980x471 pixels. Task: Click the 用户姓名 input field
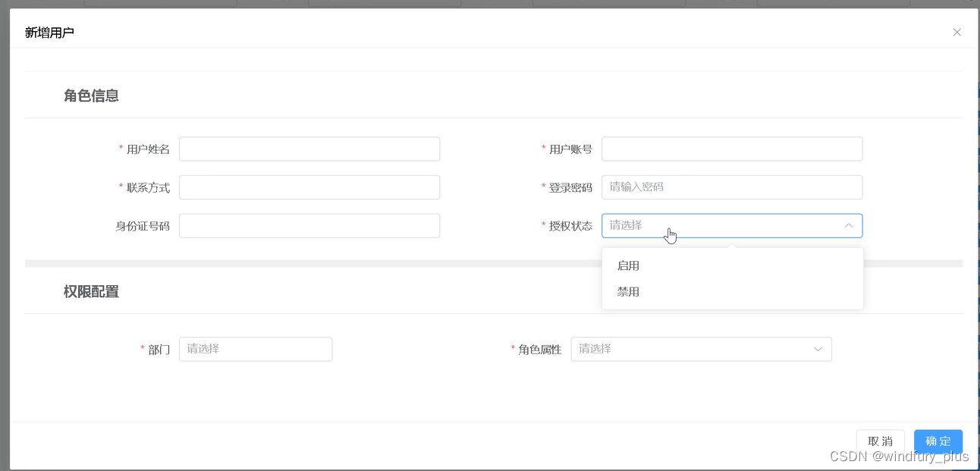309,149
